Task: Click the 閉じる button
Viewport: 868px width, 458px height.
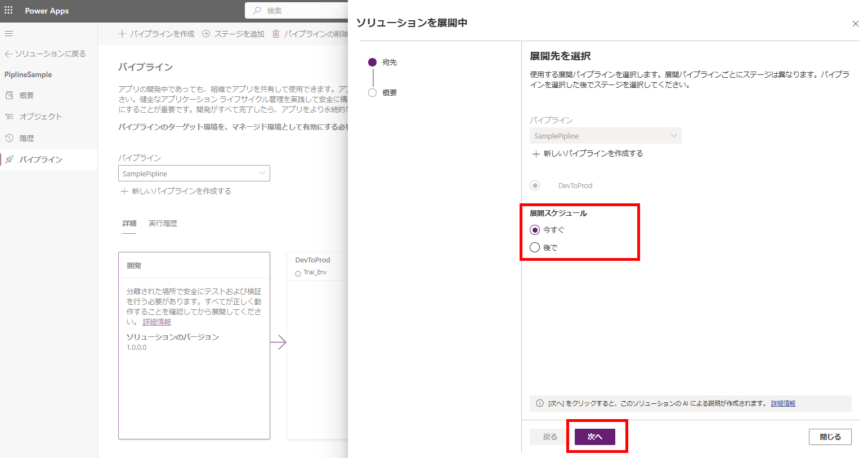Action: point(830,437)
